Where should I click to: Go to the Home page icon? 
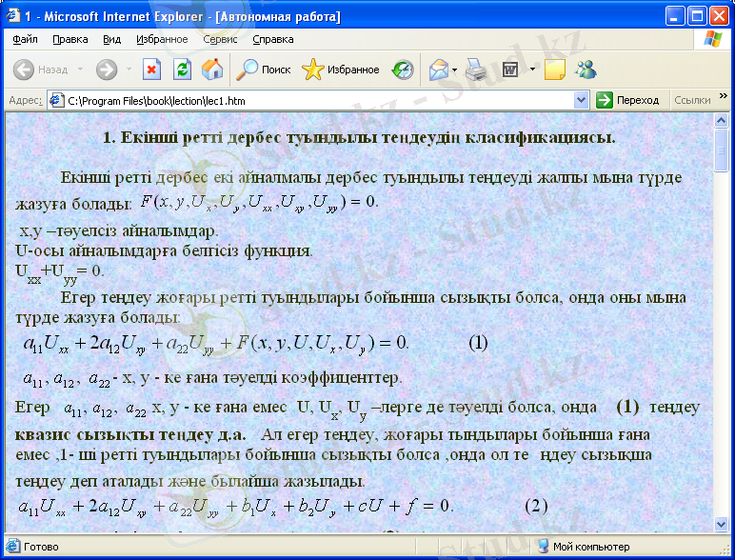[212, 70]
